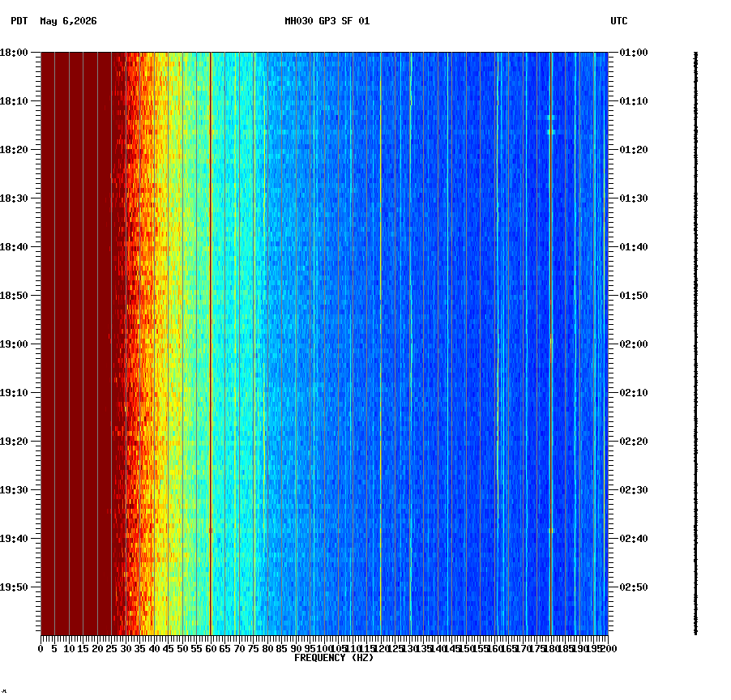The image size is (731, 700).
Task: Click the 01:40 UTC label
Action: [634, 247]
